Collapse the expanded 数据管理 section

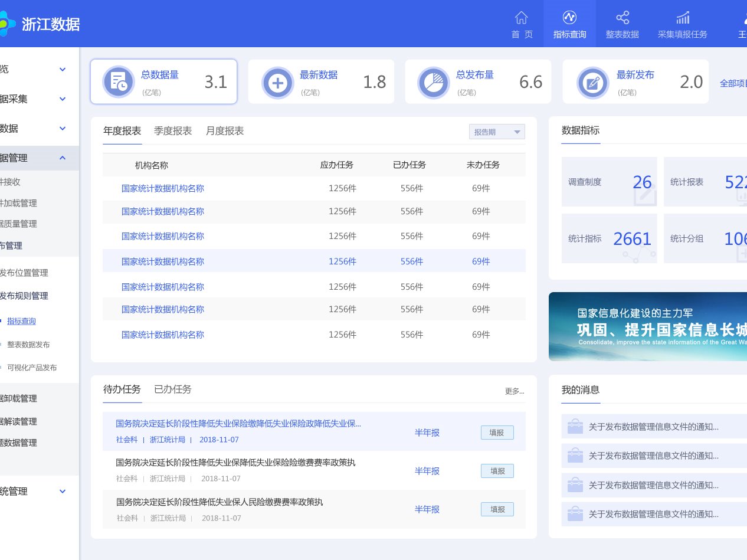(35, 158)
